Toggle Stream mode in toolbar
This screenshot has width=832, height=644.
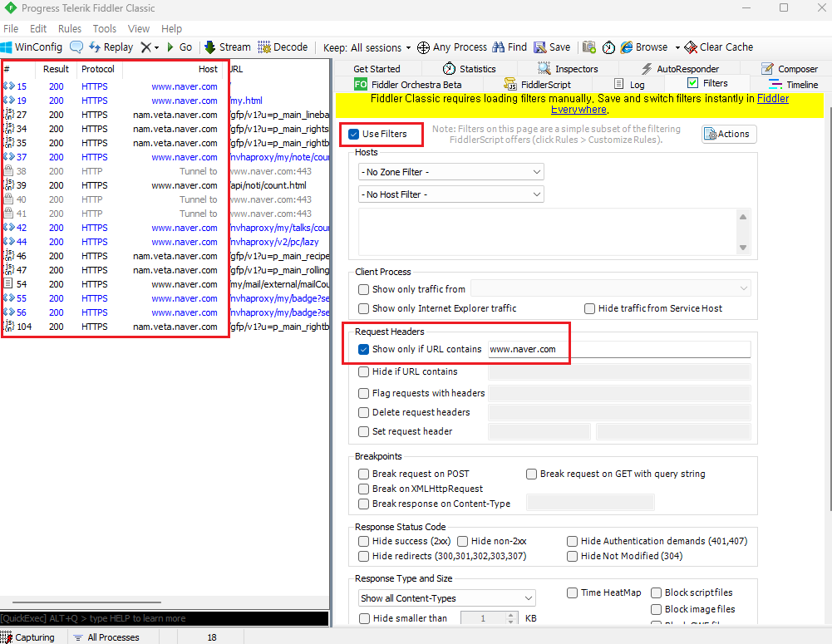(227, 47)
